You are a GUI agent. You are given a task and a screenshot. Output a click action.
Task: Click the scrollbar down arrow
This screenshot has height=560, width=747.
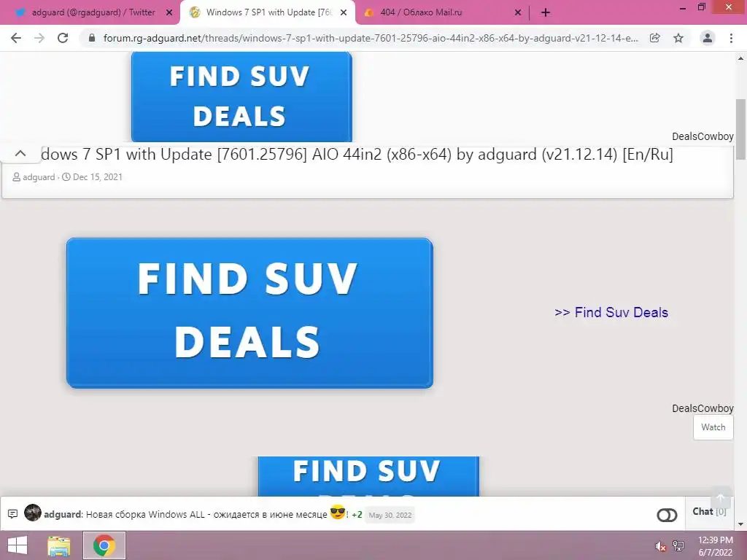pos(740,524)
